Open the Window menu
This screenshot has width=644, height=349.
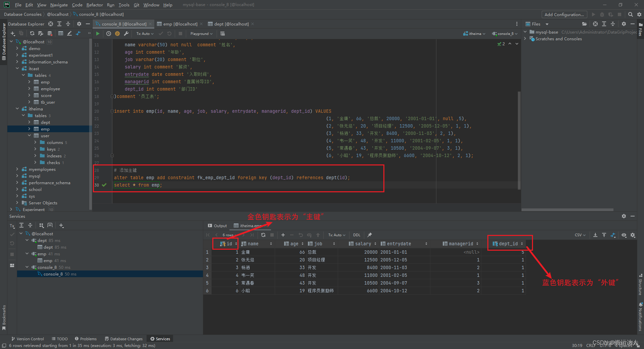click(151, 5)
